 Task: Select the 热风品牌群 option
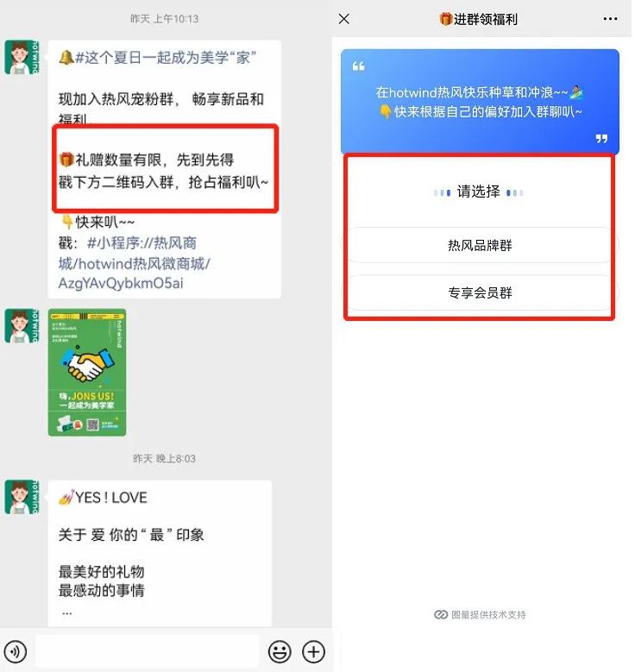480,245
